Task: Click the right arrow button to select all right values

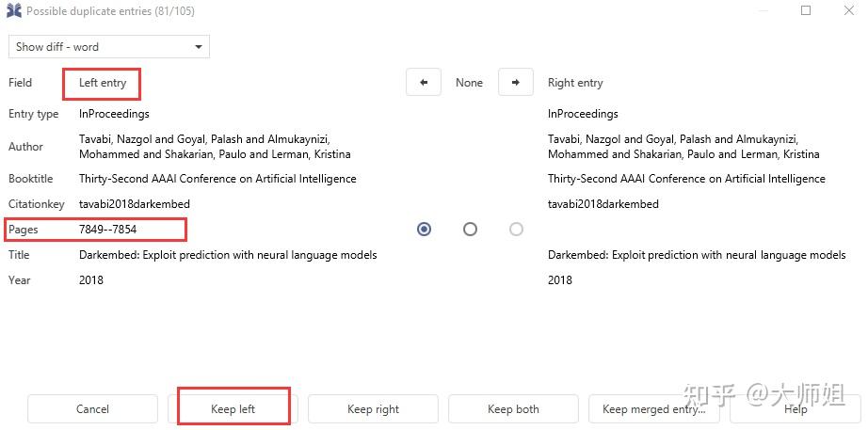Action: (515, 83)
